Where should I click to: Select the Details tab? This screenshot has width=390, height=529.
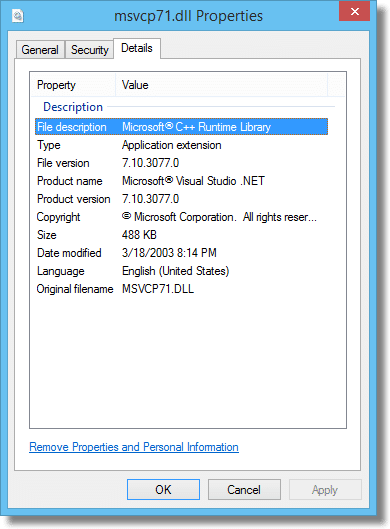(137, 48)
